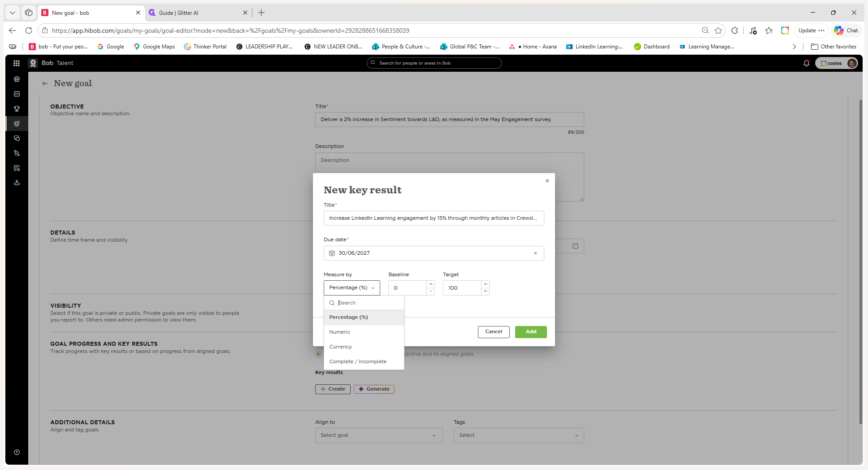
Task: Open the trophy icon in the sidebar
Action: 17,109
